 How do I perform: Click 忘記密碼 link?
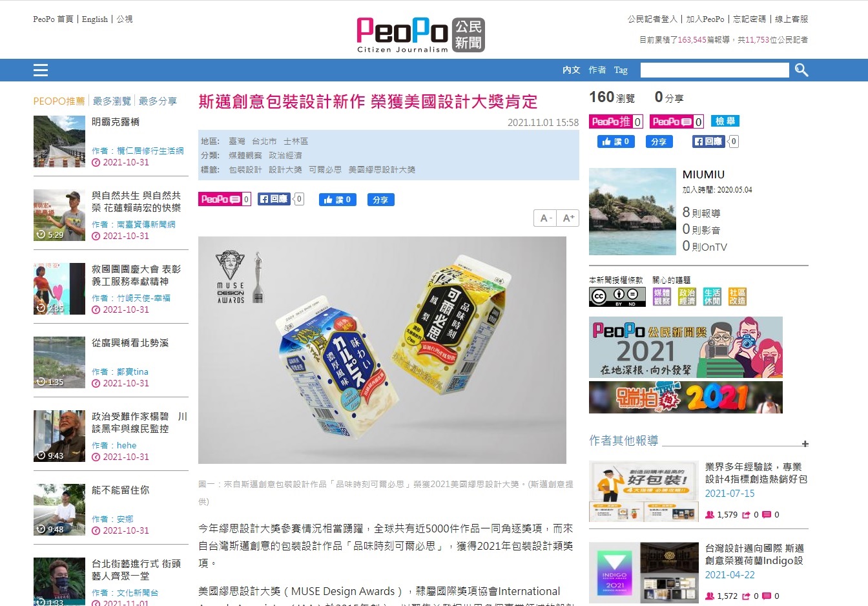[749, 19]
